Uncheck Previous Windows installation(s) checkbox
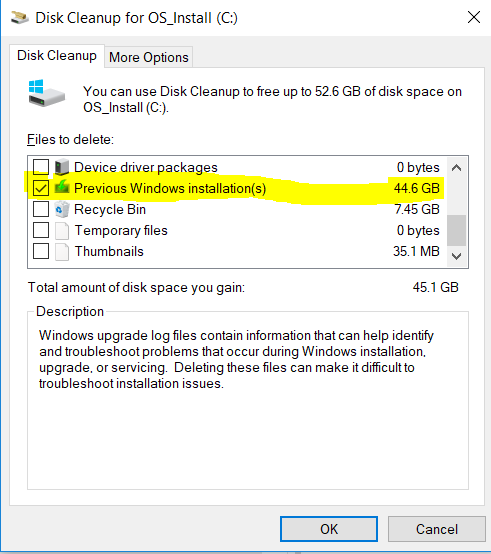 [x=41, y=188]
